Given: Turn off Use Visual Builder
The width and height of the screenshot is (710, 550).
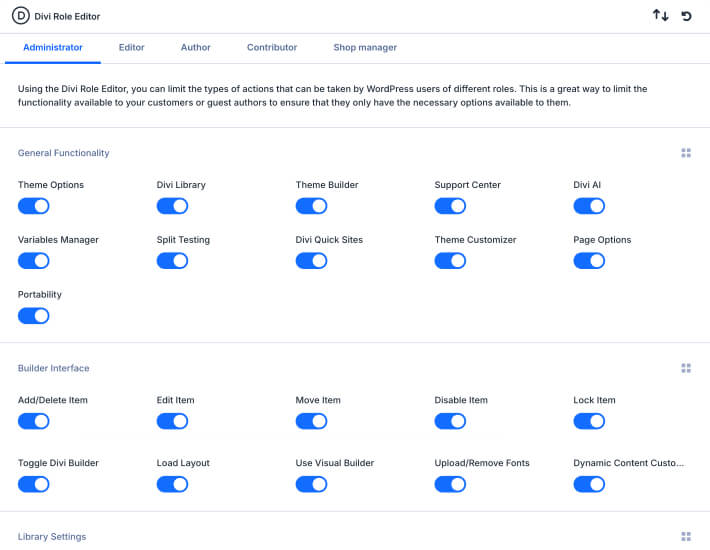Looking at the screenshot, I should pyautogui.click(x=311, y=484).
